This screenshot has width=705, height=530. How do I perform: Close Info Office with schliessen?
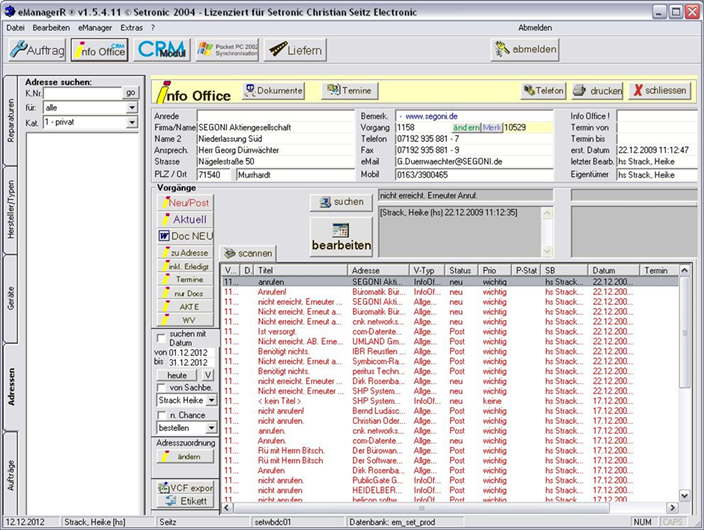660,91
